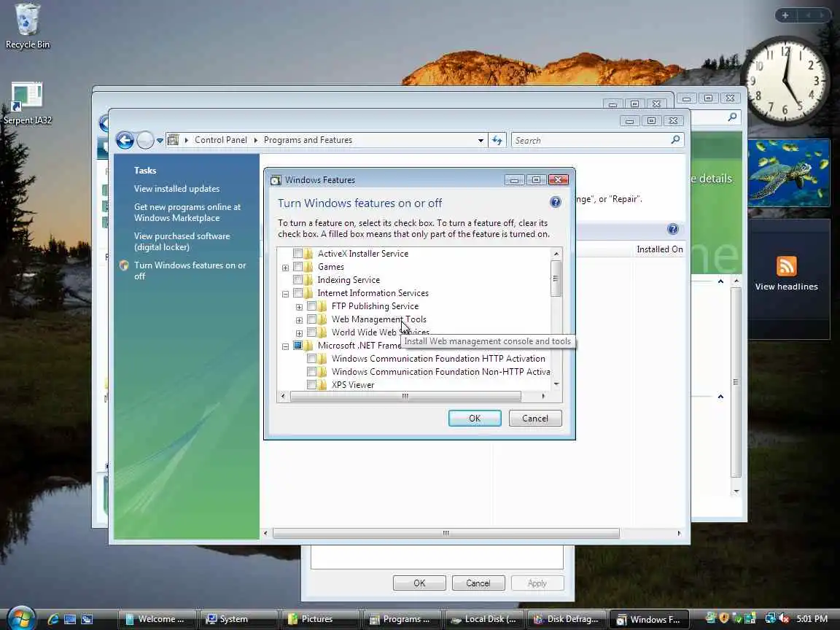Image resolution: width=840 pixels, height=630 pixels.
Task: Click the search magnifier in Programs and Features
Action: [675, 140]
